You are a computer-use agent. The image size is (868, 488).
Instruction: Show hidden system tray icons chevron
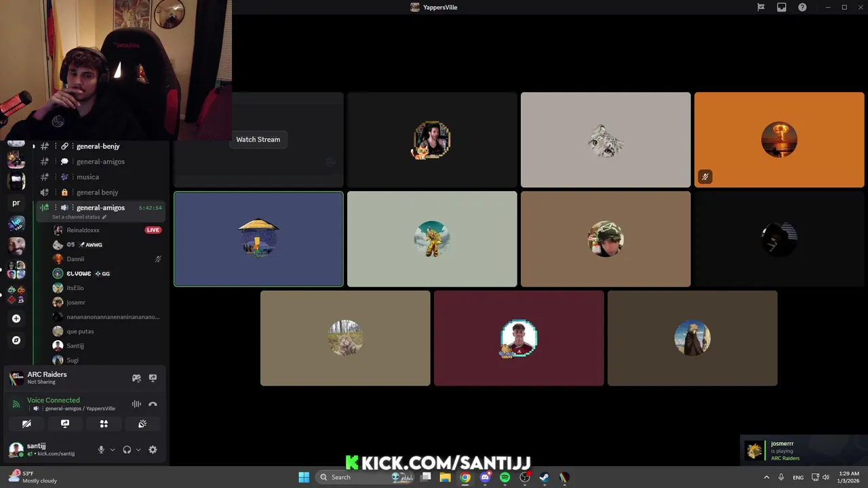coord(767,477)
